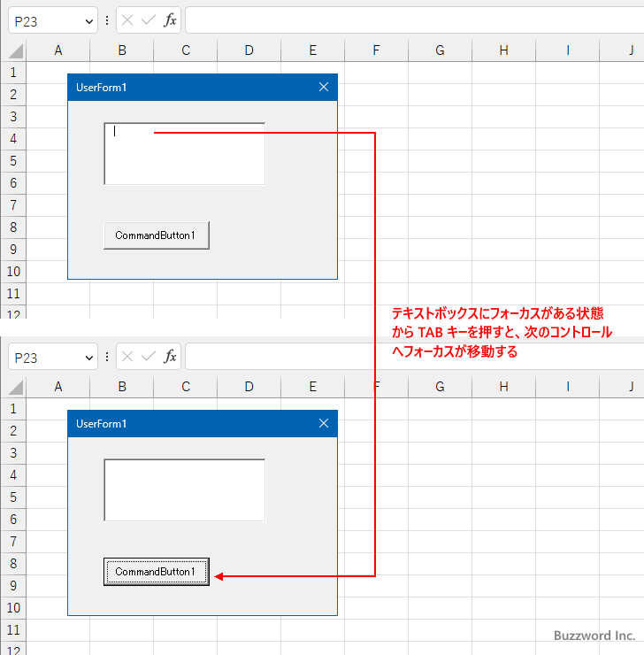Select row 7 header in upper worksheet

[13, 205]
